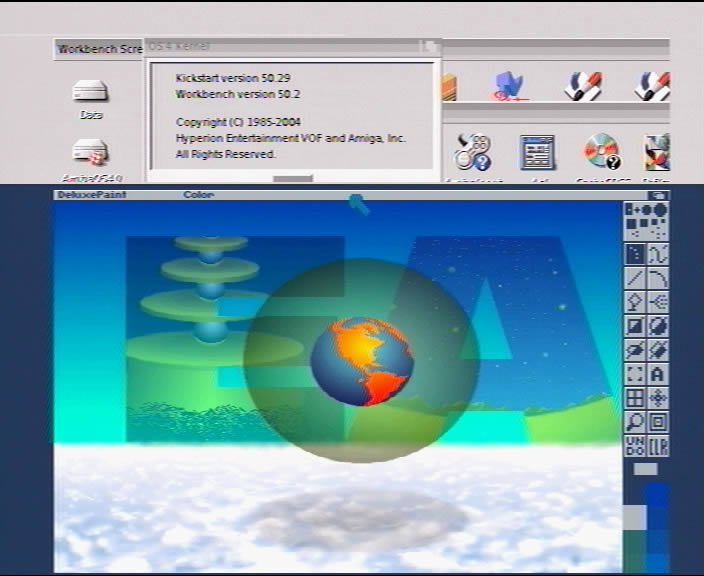Select the ellipse tool
This screenshot has height=576, width=704.
[x=635, y=350]
